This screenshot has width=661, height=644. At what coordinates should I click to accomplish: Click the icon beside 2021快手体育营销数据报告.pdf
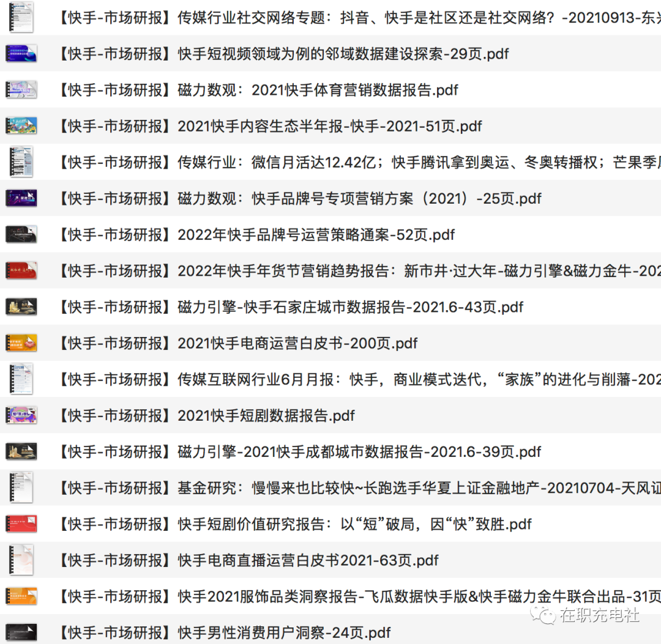coord(21,90)
